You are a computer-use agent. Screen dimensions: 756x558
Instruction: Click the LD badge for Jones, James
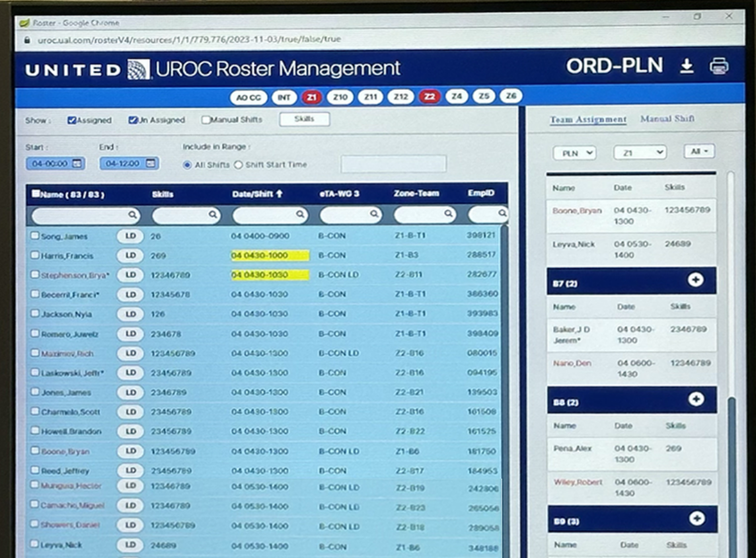[130, 392]
